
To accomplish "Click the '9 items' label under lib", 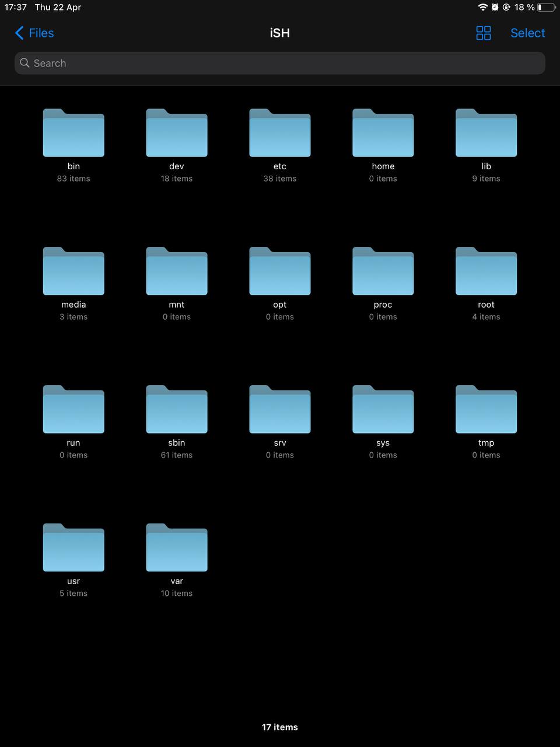I will pyautogui.click(x=486, y=179).
